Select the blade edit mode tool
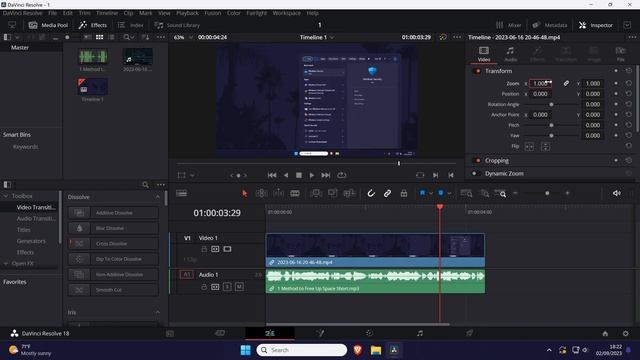Screen dimensions: 640x360 295,193
